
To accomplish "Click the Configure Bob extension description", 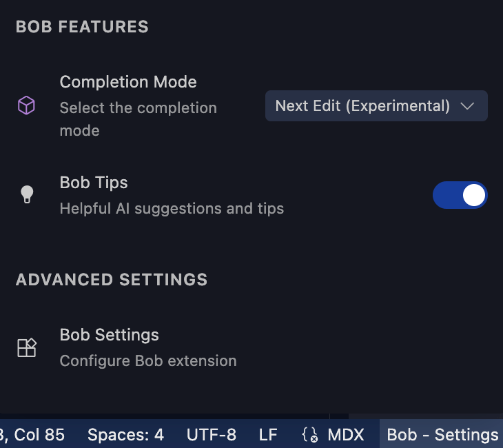I will pos(148,360).
